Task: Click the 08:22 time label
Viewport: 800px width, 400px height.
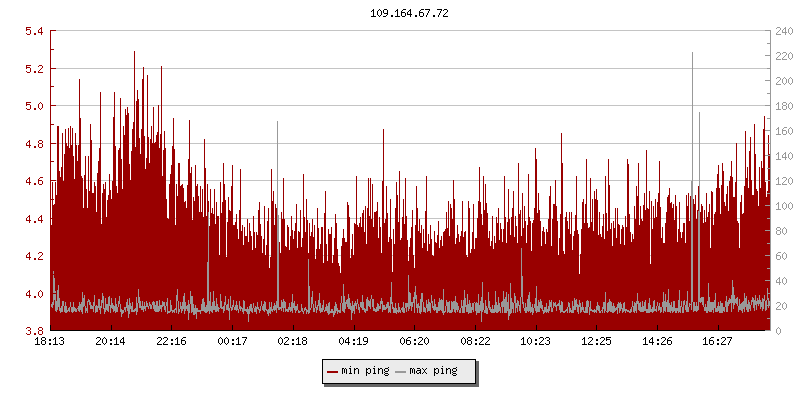Action: pos(475,342)
